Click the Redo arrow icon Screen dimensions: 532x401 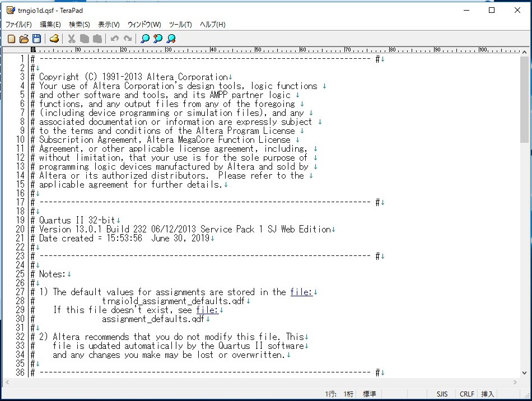click(x=128, y=39)
